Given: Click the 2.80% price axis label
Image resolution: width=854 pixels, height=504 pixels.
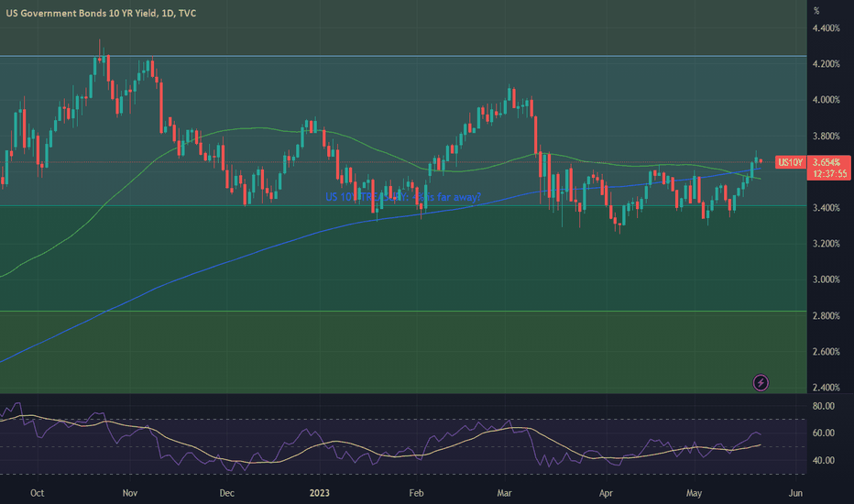Looking at the screenshot, I should pos(827,315).
